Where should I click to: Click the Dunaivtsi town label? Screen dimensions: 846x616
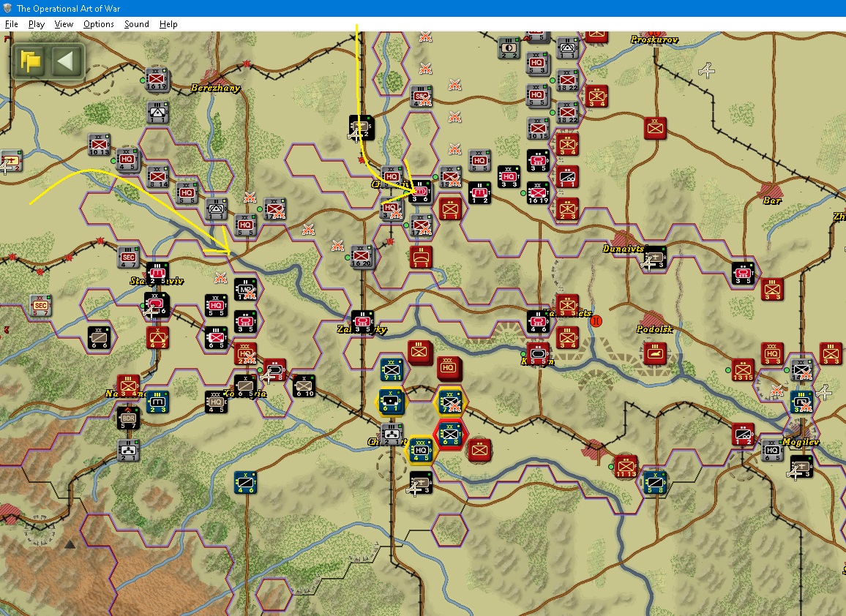point(624,248)
